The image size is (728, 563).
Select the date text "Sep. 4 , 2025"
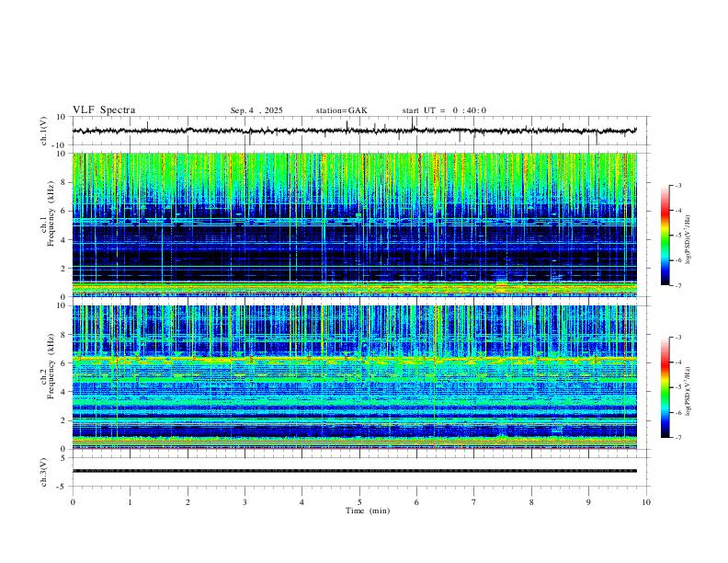click(x=256, y=110)
